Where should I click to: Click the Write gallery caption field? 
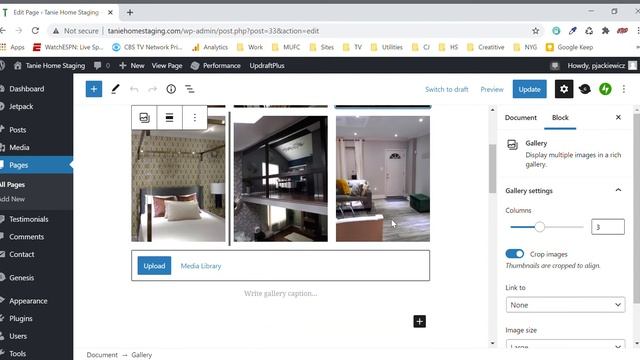(x=280, y=293)
